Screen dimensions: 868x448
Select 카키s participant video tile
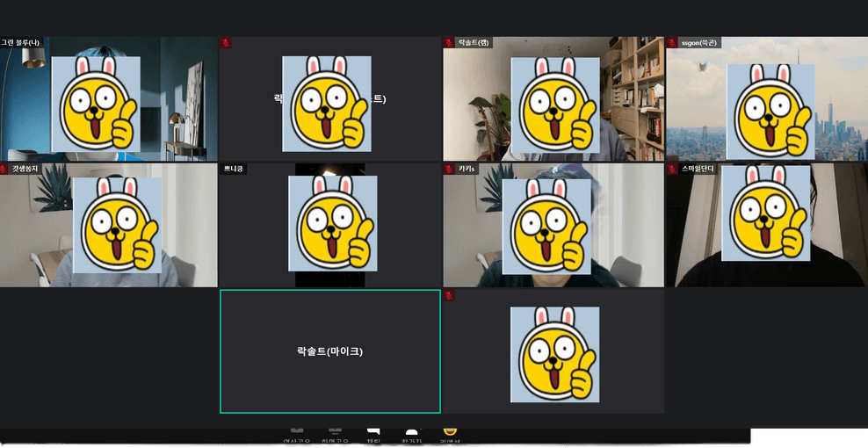553,225
